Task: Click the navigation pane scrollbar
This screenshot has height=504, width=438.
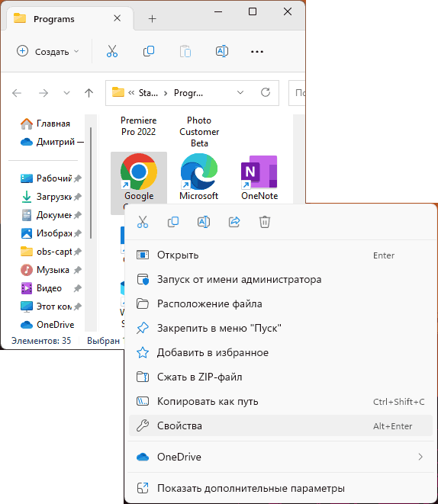Action: tap(91, 183)
